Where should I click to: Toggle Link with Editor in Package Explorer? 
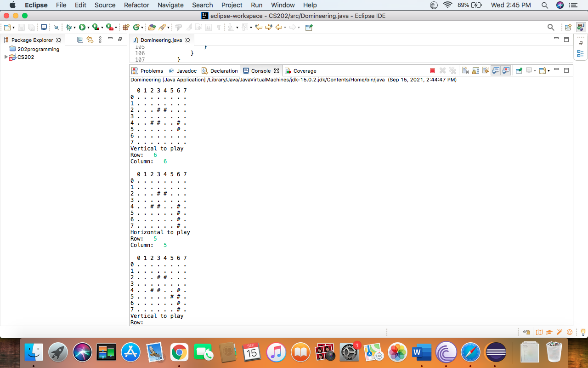pos(90,40)
